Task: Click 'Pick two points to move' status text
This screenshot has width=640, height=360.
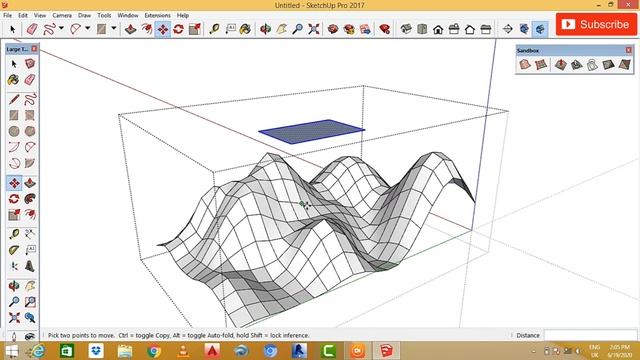Action: (x=81, y=336)
